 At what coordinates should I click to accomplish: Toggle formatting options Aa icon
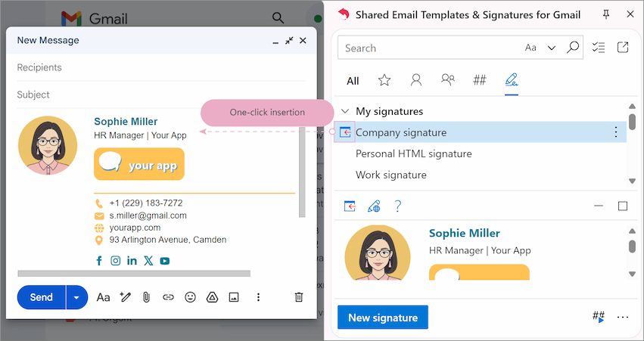103,297
